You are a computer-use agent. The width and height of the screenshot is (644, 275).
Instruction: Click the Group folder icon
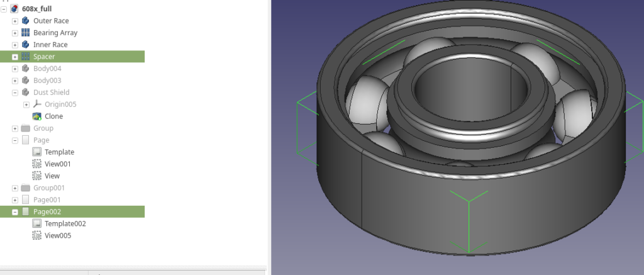coord(25,128)
